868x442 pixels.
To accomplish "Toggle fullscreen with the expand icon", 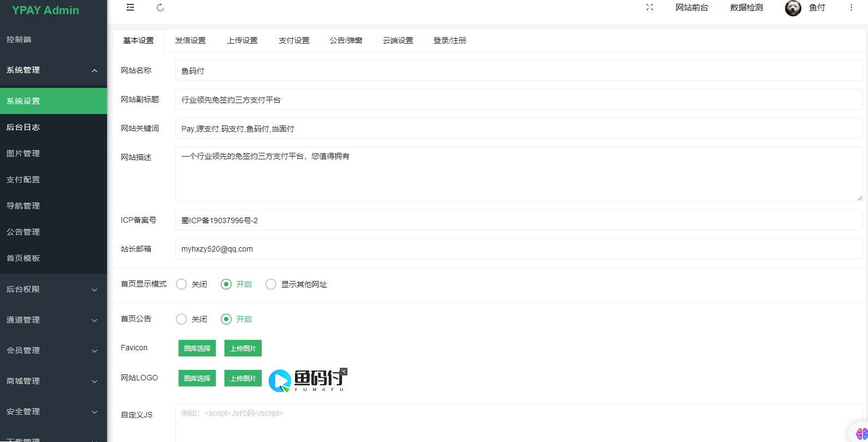I will pos(649,8).
